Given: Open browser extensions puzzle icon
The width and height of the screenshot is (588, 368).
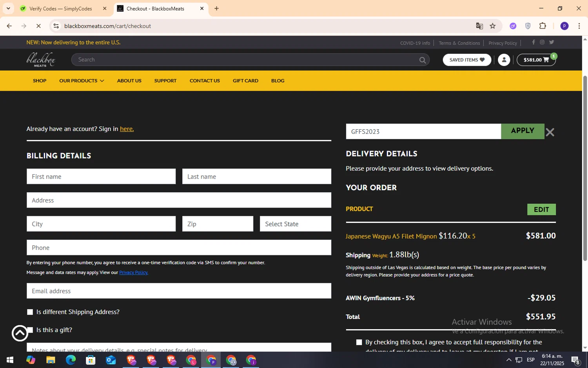Looking at the screenshot, I should coord(543,26).
